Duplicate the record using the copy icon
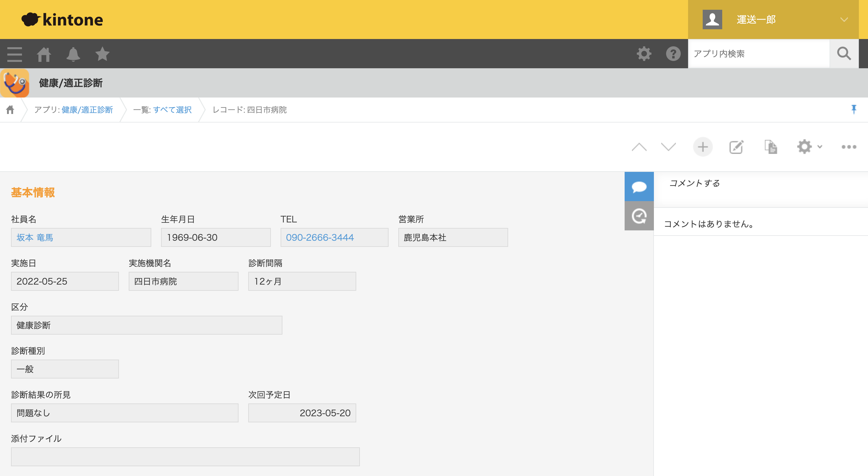Screen dimensions: 868x476 (771, 147)
